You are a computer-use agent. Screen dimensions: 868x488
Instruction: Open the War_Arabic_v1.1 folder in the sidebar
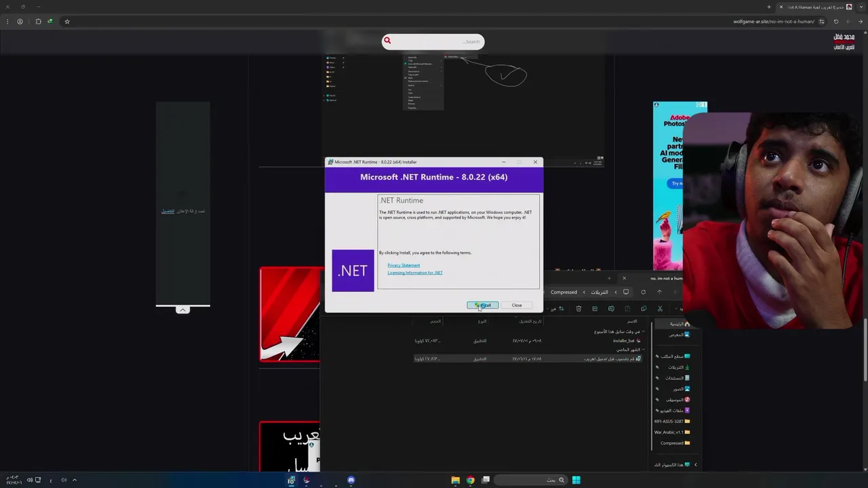click(x=672, y=432)
